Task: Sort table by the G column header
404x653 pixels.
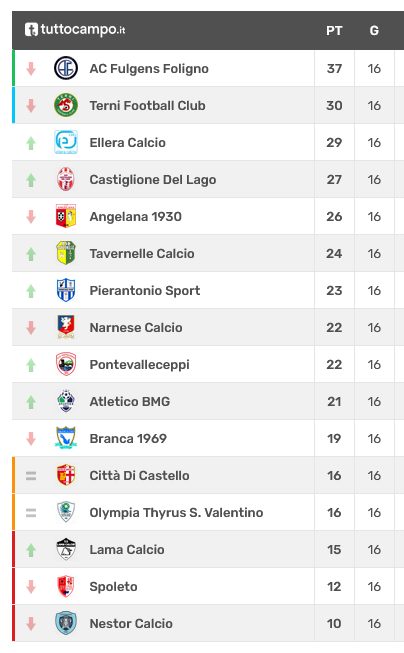Action: [374, 30]
